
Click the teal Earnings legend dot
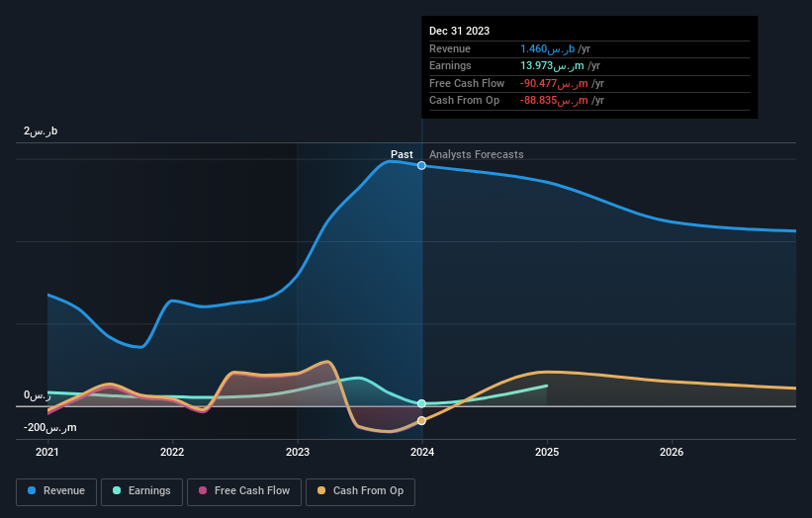click(x=117, y=490)
